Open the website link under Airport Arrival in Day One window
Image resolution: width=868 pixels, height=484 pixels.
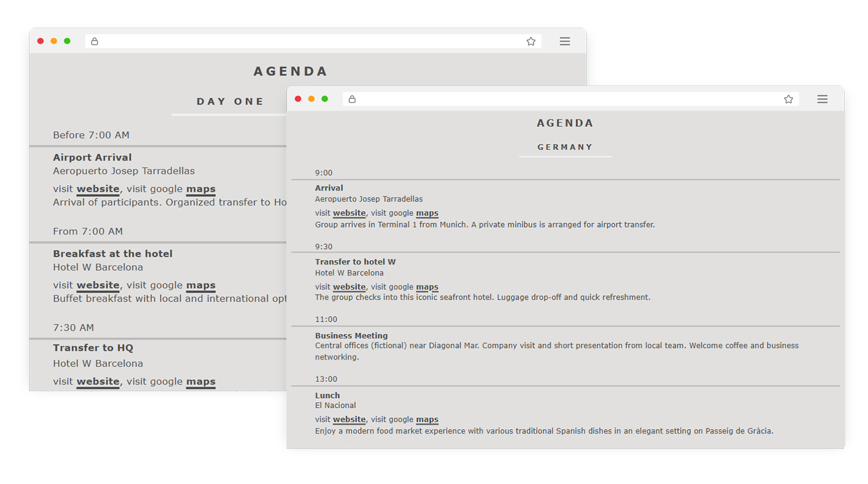tap(98, 189)
